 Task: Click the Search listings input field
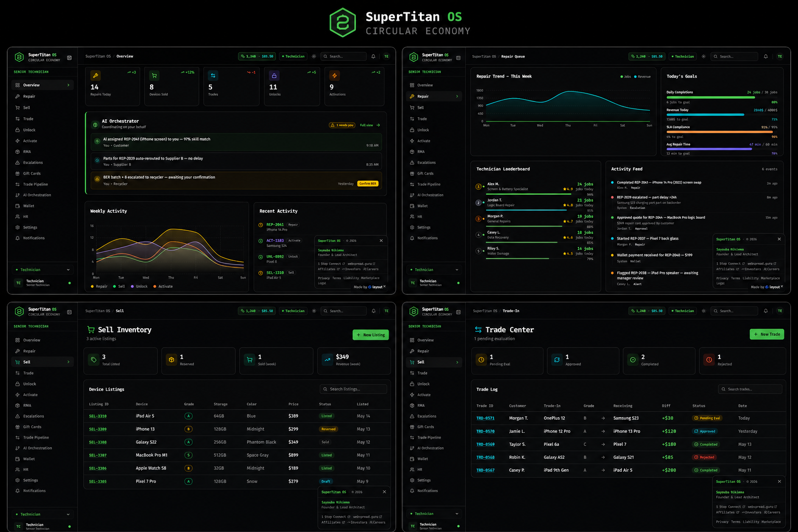(x=353, y=389)
